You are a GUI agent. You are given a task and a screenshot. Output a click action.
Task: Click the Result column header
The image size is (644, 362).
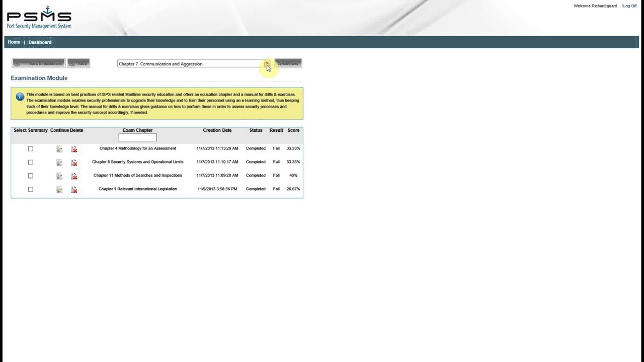(x=276, y=130)
